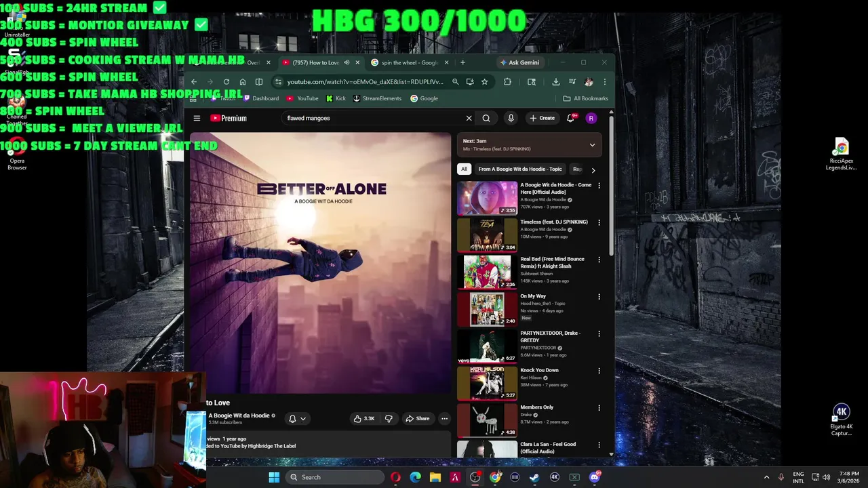Show more topic chips with right arrow
Viewport: 868px width, 488px height.
593,169
